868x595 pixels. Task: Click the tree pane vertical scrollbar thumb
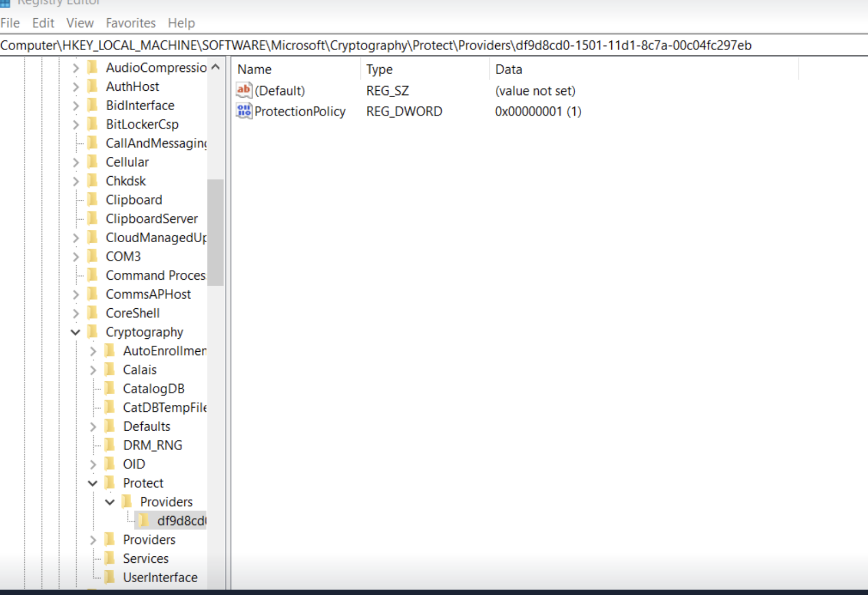point(215,232)
